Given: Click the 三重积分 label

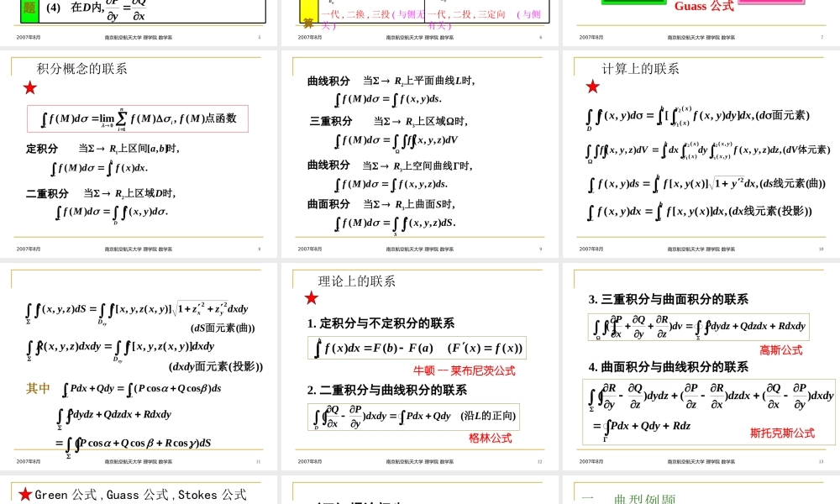Looking at the screenshot, I should tap(330, 121).
